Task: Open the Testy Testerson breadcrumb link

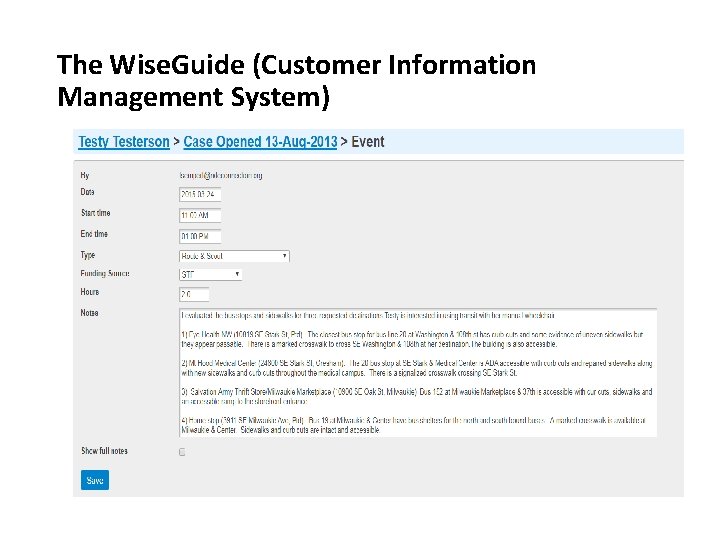Action: (124, 142)
